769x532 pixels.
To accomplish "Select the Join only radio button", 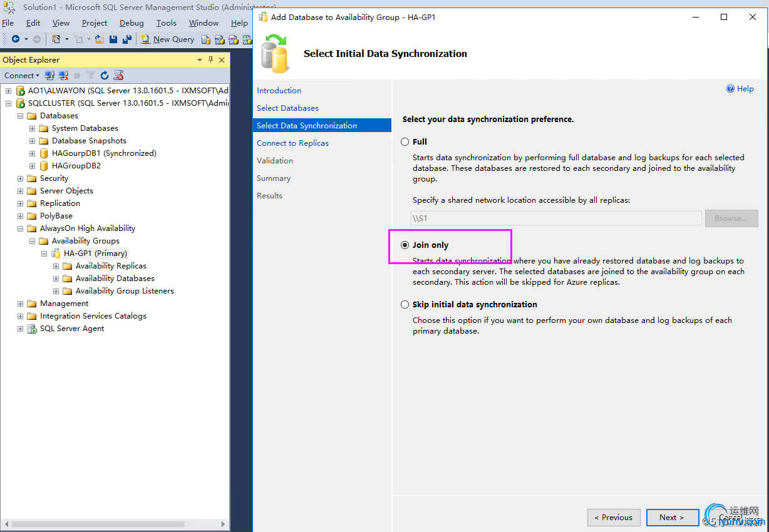I will (x=405, y=245).
